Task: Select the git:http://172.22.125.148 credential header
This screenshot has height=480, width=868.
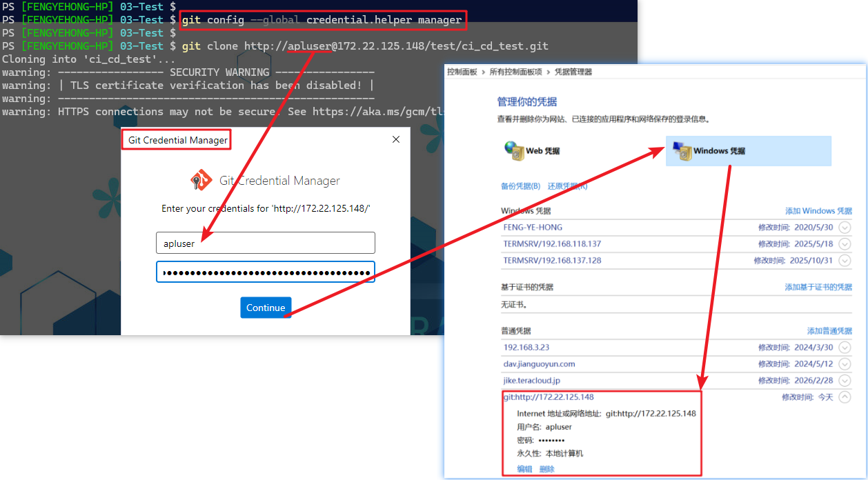Action: click(549, 397)
